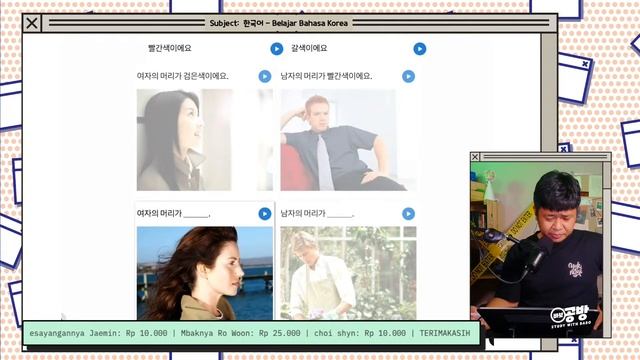Screen dimensions: 640x360
Task: Play audio for blank 남자의 머리가 sentence
Action: tap(408, 213)
